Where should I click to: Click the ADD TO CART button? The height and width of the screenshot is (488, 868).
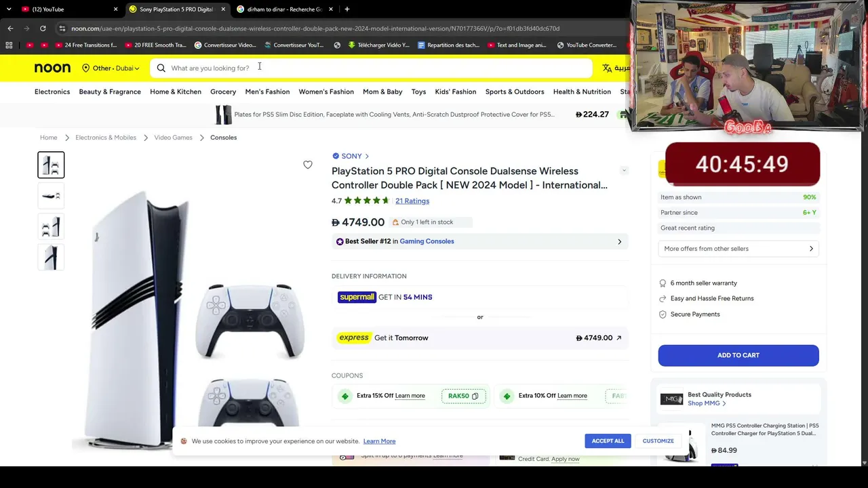[x=738, y=355]
